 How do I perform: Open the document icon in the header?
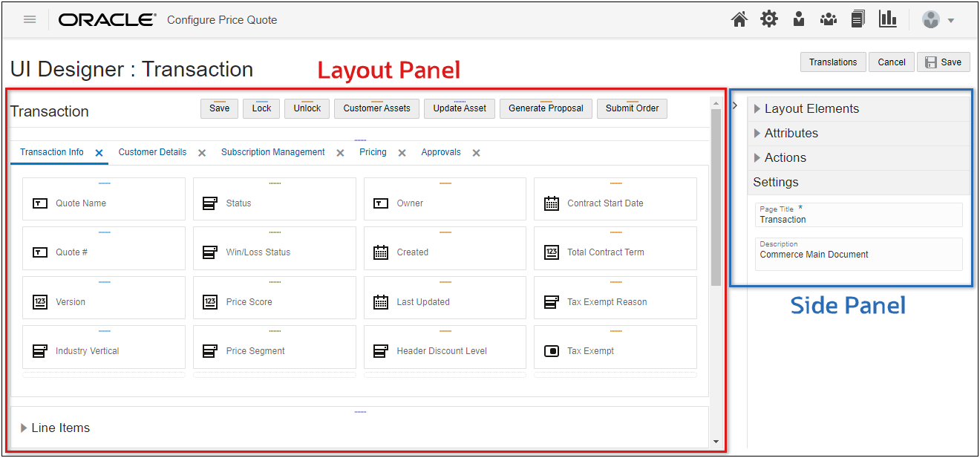click(858, 19)
